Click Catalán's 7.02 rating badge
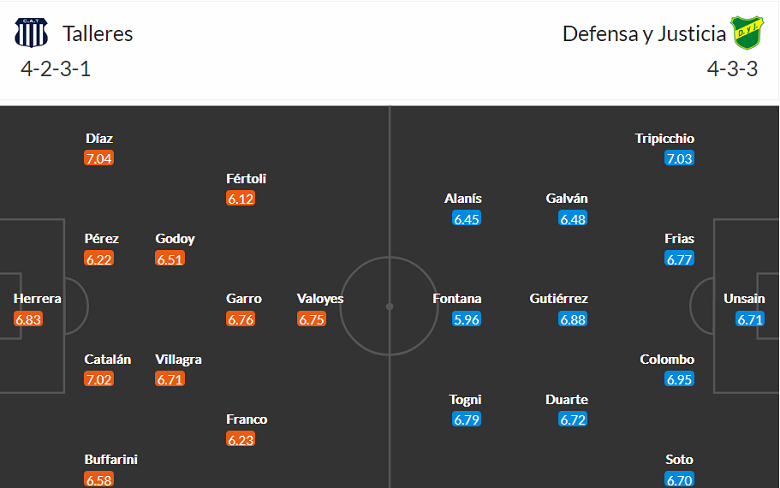The height and width of the screenshot is (488, 780). point(99,380)
